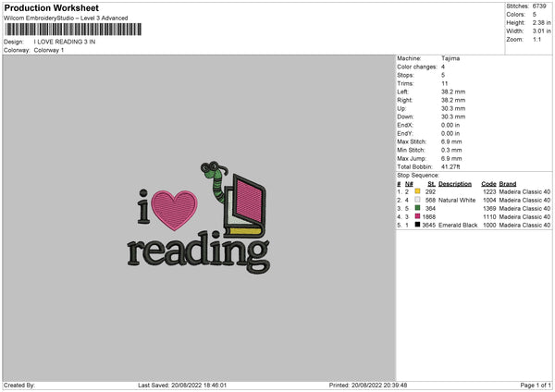
Task: Click the 'Colorway 1' value
Action: pyautogui.click(x=49, y=50)
